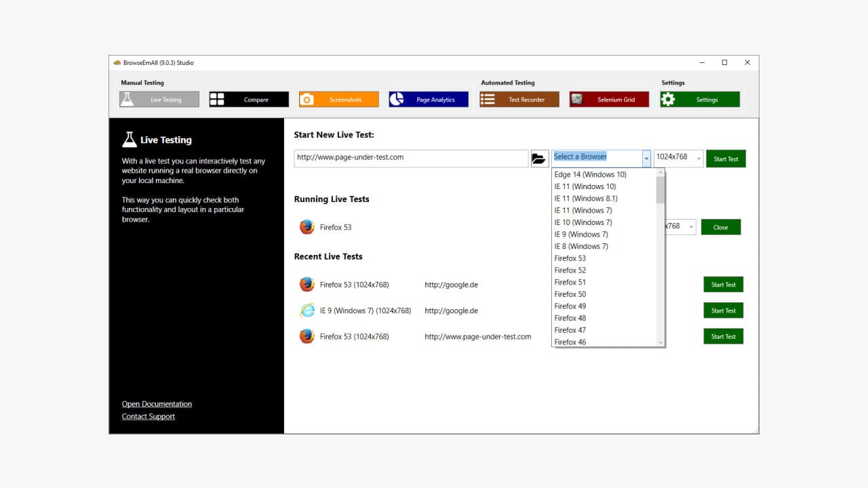Open the Settings panel
Screen dimensions: 868x488
click(699, 98)
